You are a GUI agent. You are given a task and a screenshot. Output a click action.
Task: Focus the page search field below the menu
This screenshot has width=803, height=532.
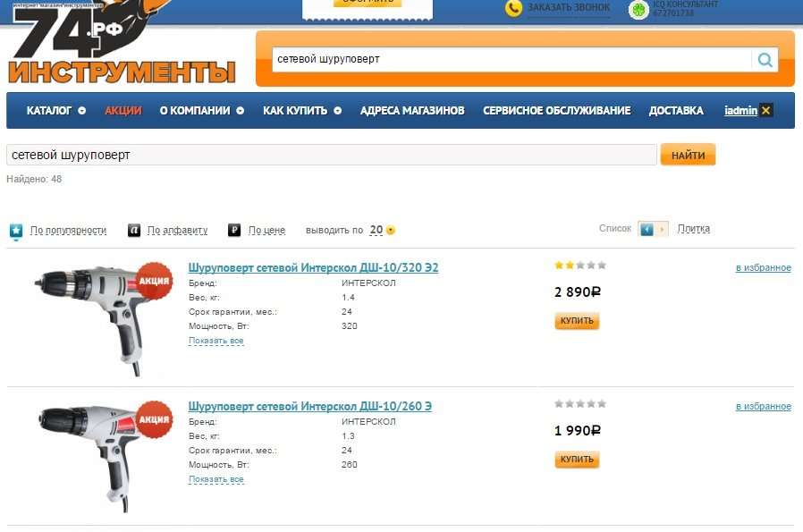(332, 156)
